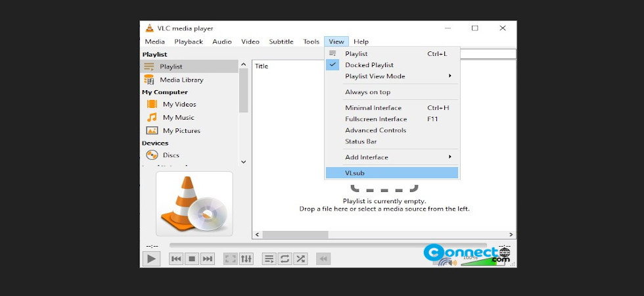This screenshot has width=644, height=296.
Task: Enable Advanced Controls
Action: click(x=392, y=130)
